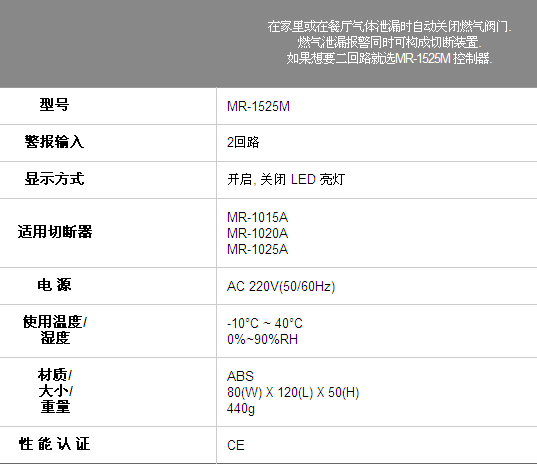Click the 显示方式 row label
This screenshot has width=537, height=465.
coord(54,178)
